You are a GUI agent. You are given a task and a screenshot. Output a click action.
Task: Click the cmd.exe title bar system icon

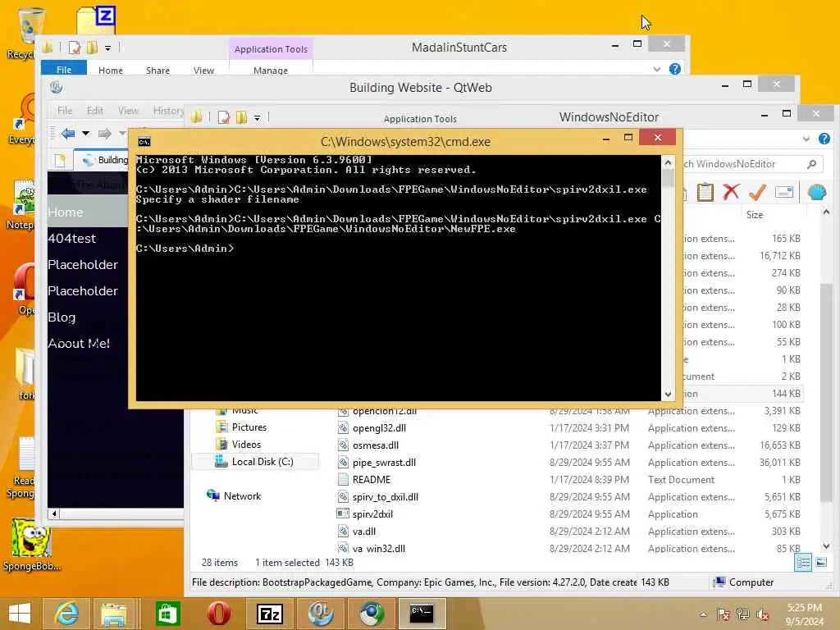tap(144, 141)
